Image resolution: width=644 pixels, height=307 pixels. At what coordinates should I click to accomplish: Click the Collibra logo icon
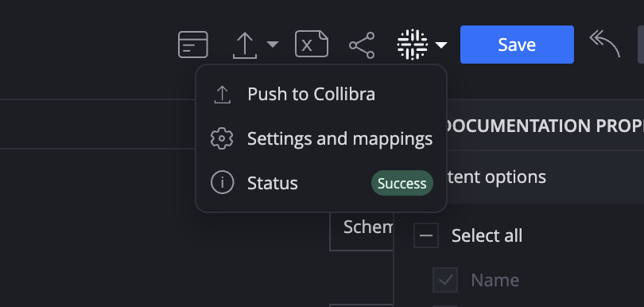tap(413, 45)
